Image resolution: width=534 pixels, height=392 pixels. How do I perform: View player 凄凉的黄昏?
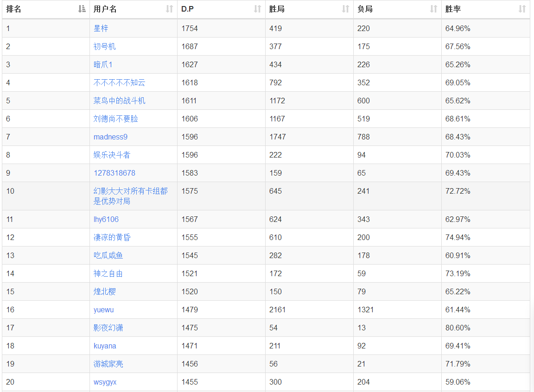(x=112, y=237)
